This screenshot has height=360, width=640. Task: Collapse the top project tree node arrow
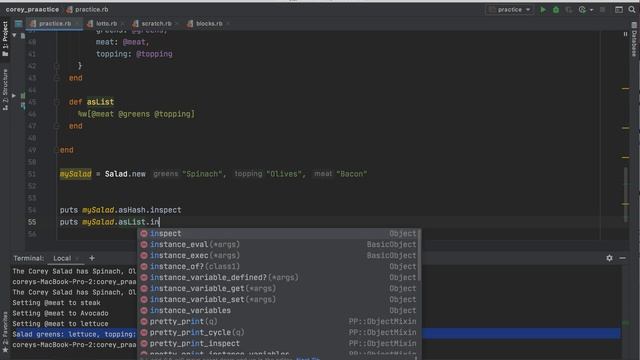(x=14, y=36)
